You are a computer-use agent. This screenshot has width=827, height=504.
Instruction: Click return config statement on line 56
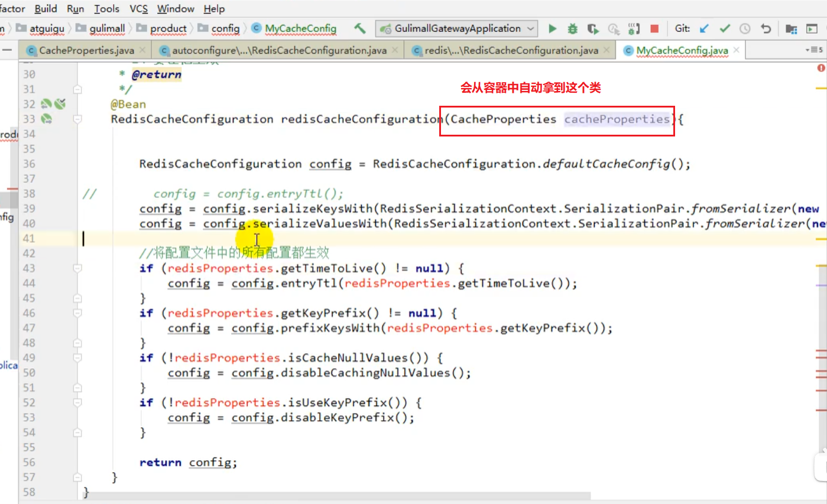click(x=188, y=462)
